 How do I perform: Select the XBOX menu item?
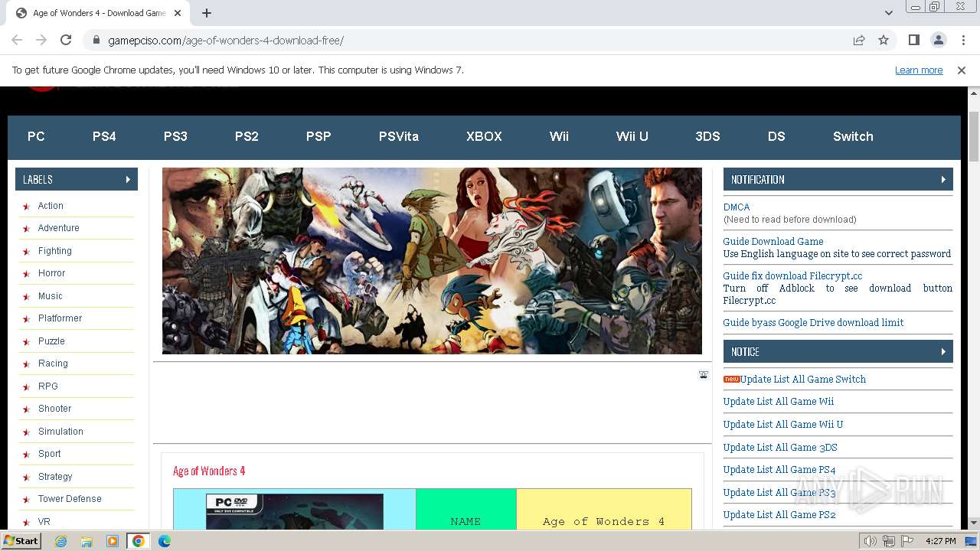(484, 136)
